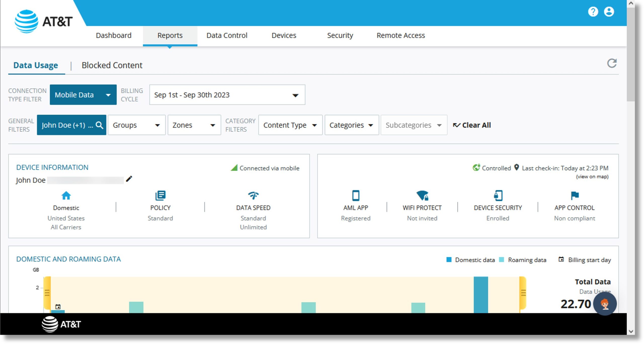Click the DATA SPEED signal icon
This screenshot has width=644, height=344.
pyautogui.click(x=253, y=195)
